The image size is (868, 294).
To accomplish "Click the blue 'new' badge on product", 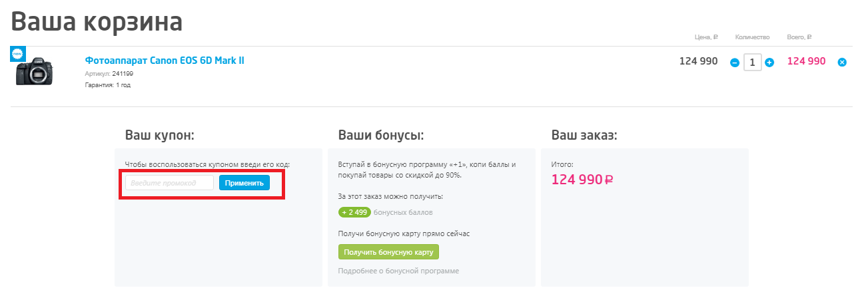I will (17, 54).
